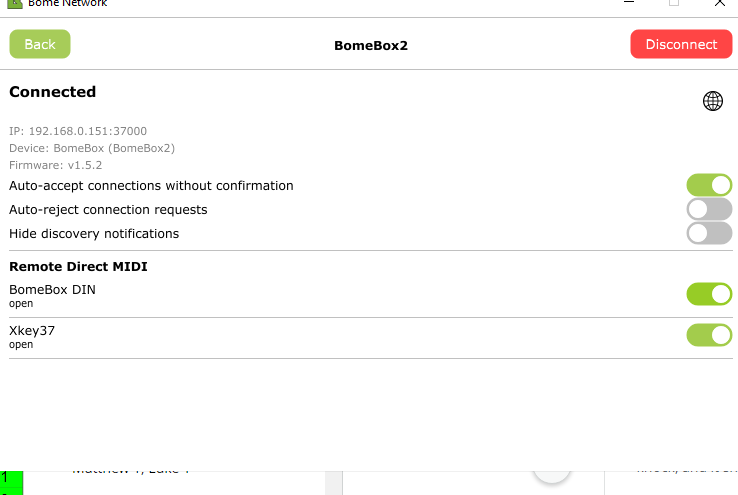Maximize the Bome Network window
This screenshot has height=495, width=738.
(x=674, y=2)
